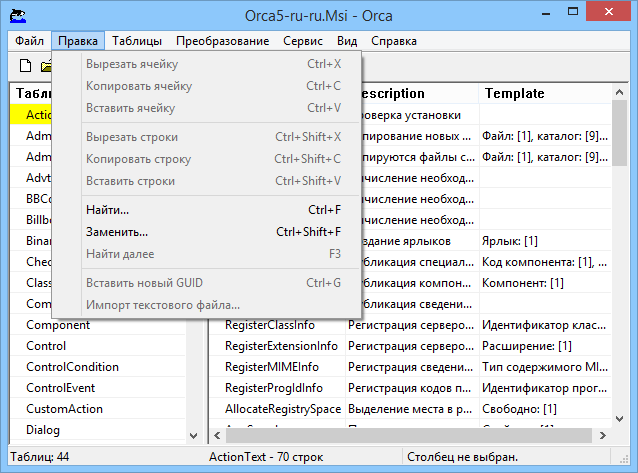The image size is (638, 473).
Task: Click 'Код компонента: [1], ...' cell
Action: click(x=545, y=262)
